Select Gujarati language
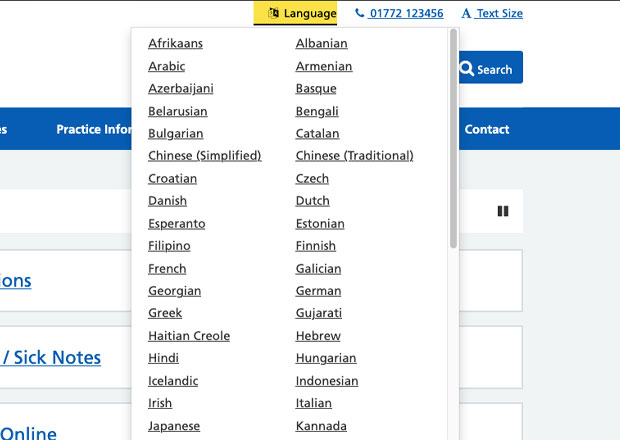The width and height of the screenshot is (620, 440). point(319,313)
